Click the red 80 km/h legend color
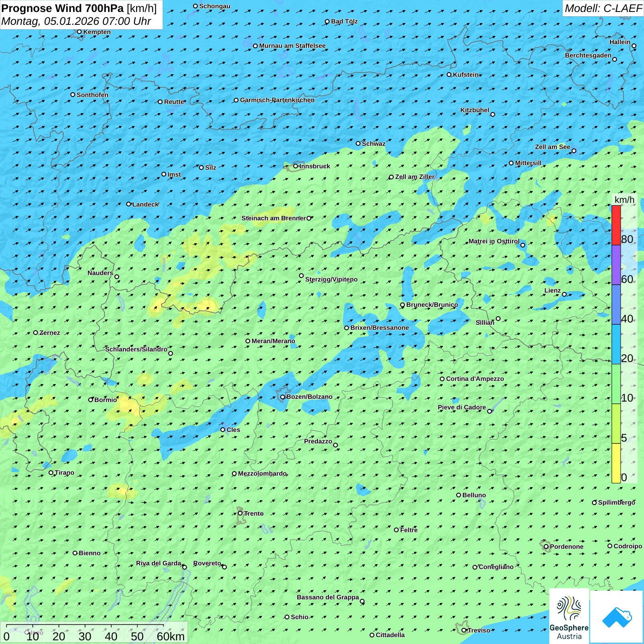Screen dimensions: 644x644 616,225
